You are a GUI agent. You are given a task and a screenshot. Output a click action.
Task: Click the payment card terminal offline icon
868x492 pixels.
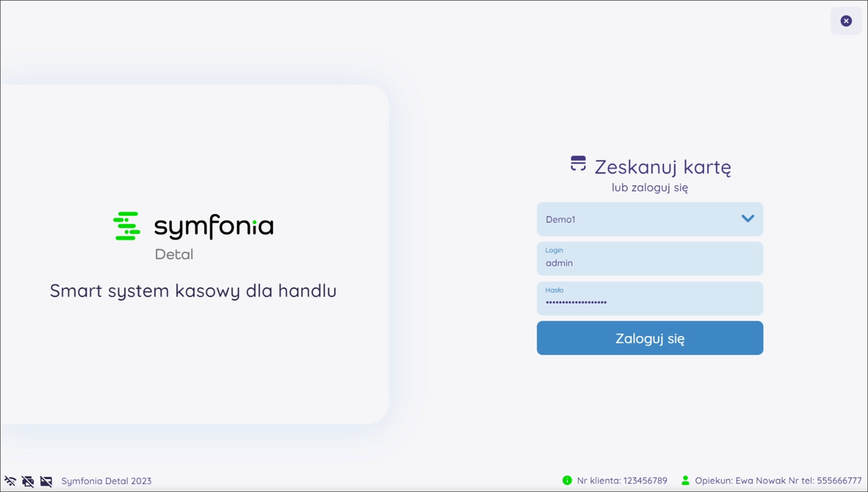point(46,481)
